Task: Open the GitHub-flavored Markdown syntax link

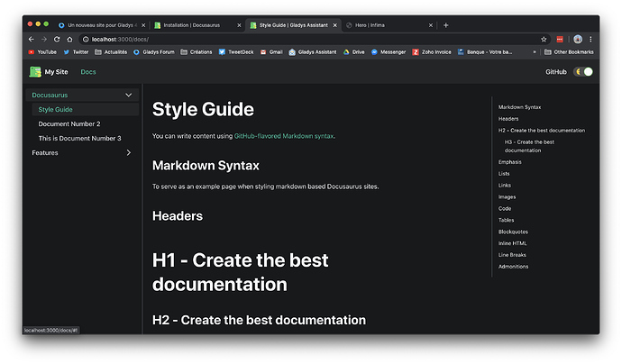Action: tap(284, 136)
